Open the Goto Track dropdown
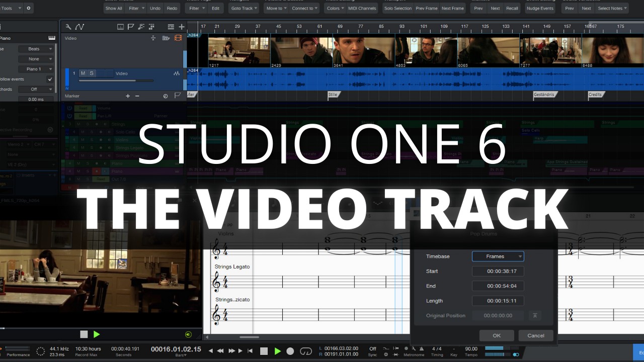The height and width of the screenshot is (362, 644). (x=244, y=8)
